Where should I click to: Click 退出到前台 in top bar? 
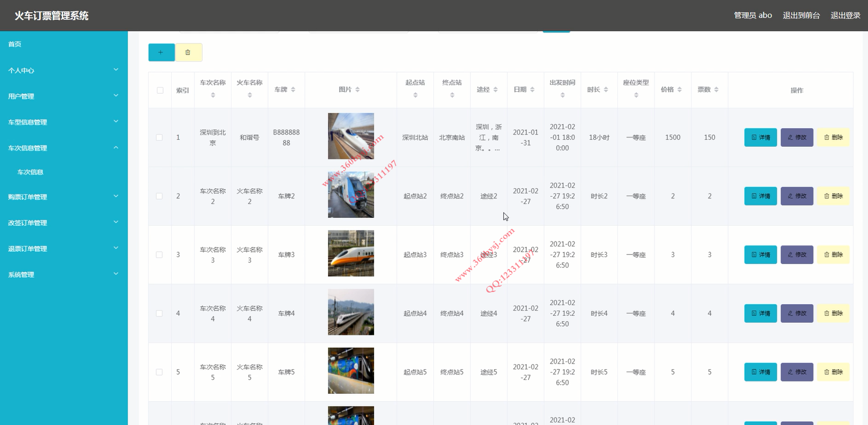pos(801,15)
